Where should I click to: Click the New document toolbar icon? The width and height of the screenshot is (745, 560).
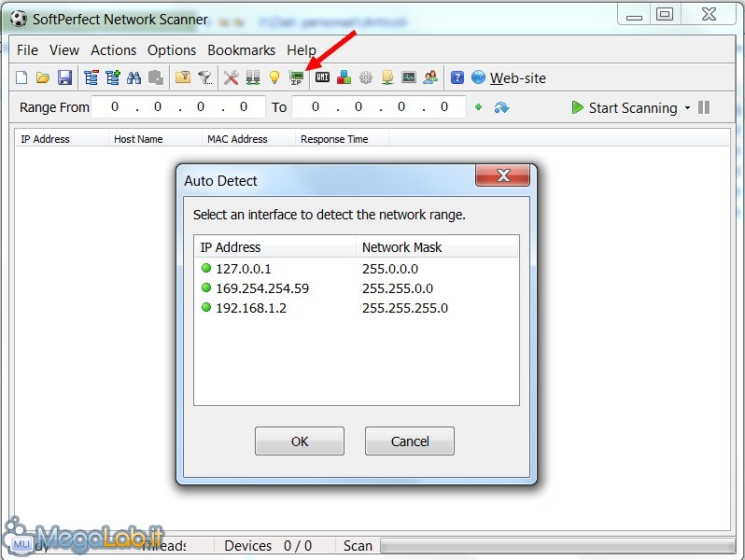point(21,77)
